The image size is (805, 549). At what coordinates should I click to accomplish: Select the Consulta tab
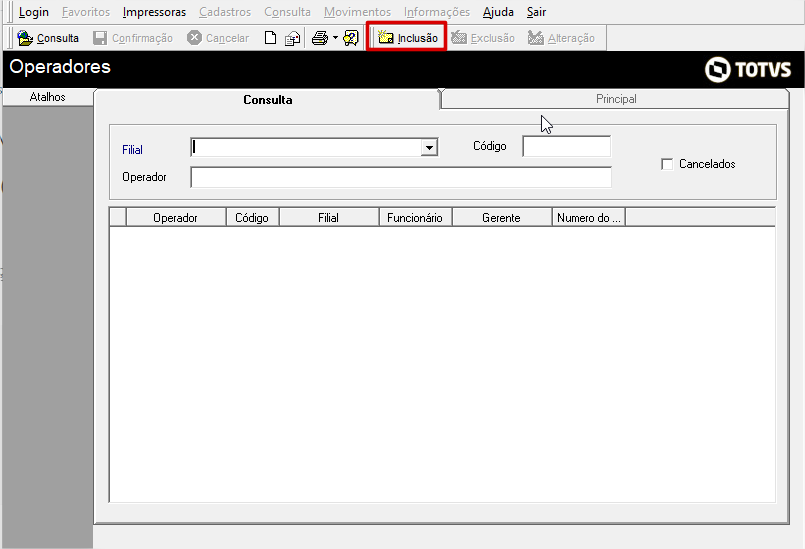(267, 100)
